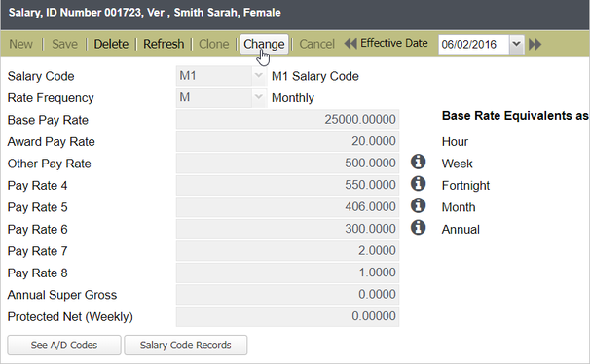Click Refresh in the toolbar
Viewport: 590px width, 364px height.
(x=164, y=44)
